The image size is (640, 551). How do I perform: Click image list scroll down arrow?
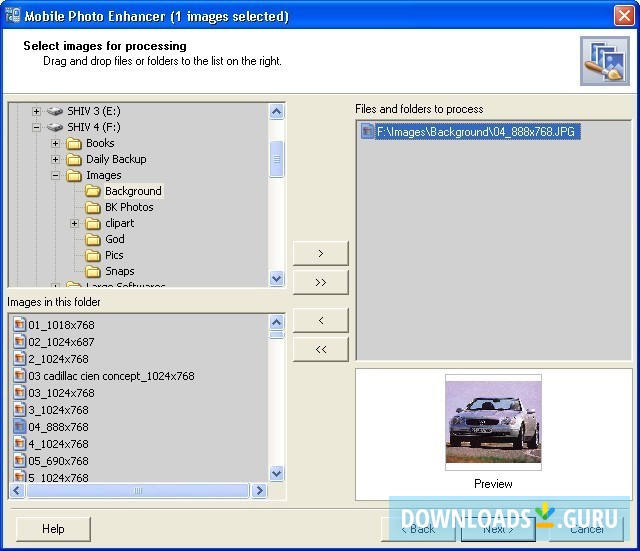(276, 473)
